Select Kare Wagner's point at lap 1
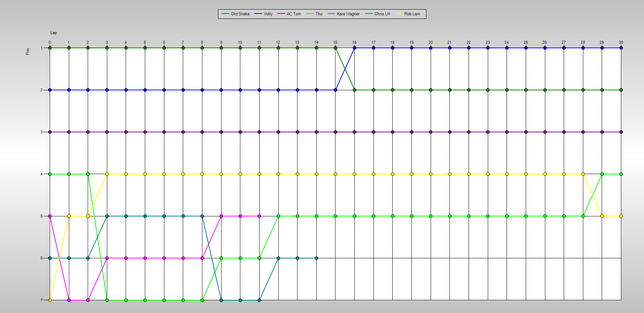 click(69, 300)
